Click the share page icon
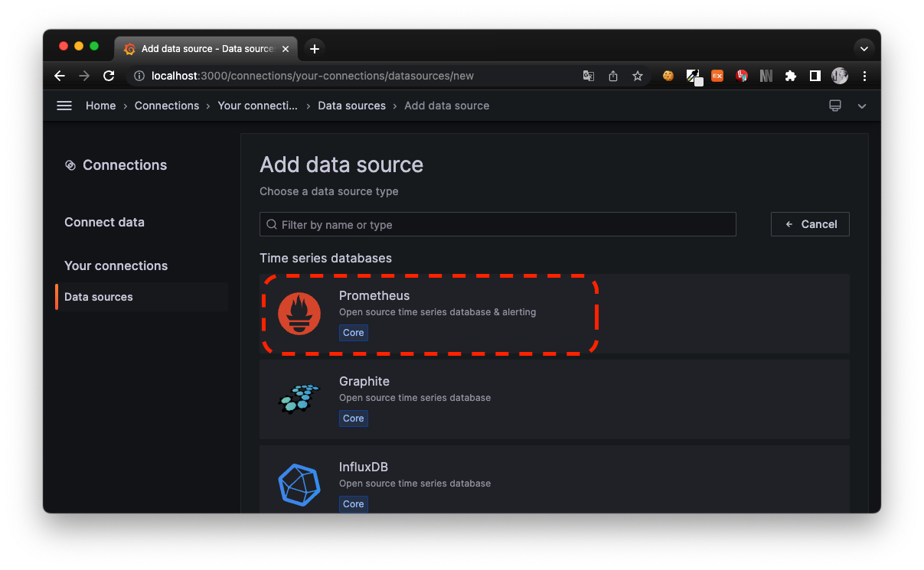This screenshot has width=924, height=570. [613, 76]
